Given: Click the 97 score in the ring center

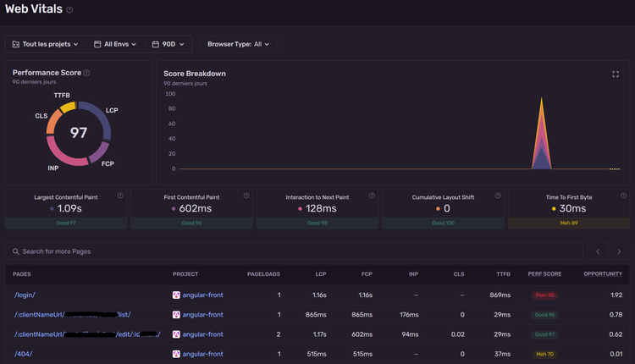Looking at the screenshot, I should pos(79,133).
